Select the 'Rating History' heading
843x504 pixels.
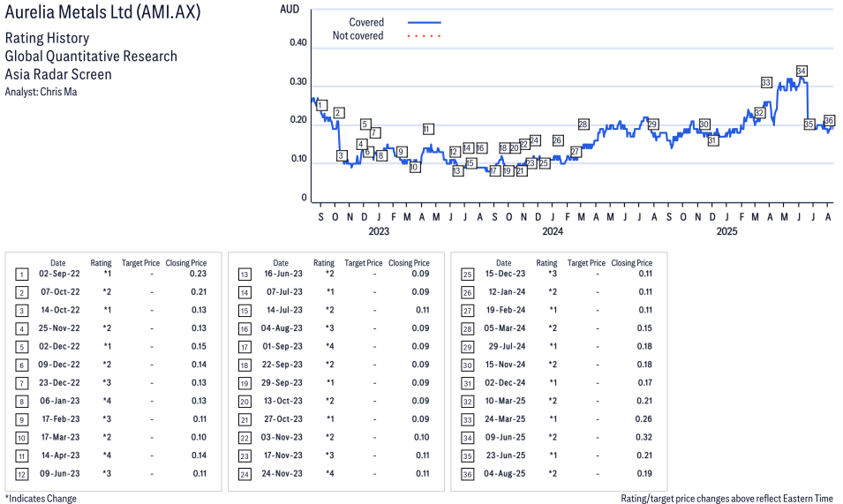tap(48, 38)
